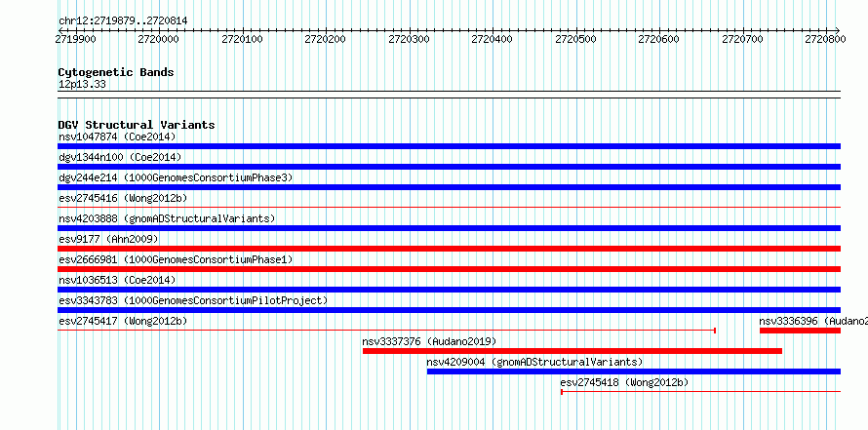Screen dimensions: 868x430
Task: Click the blue bar under nsv4209004
Action: [634, 371]
